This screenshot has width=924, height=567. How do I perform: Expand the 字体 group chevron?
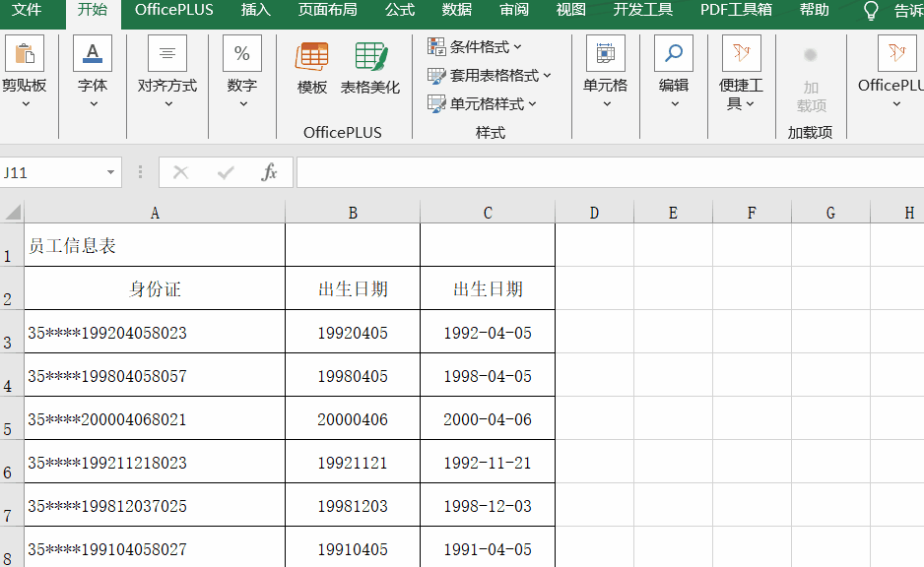click(94, 104)
